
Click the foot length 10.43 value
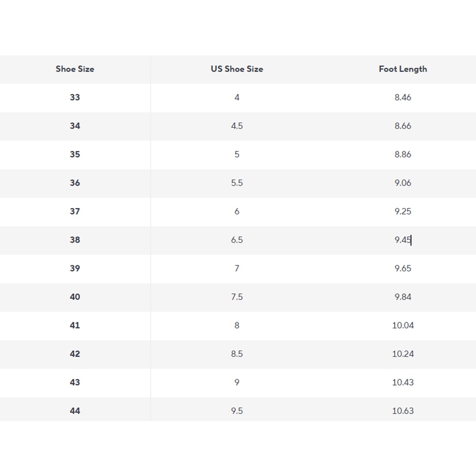[x=403, y=382]
